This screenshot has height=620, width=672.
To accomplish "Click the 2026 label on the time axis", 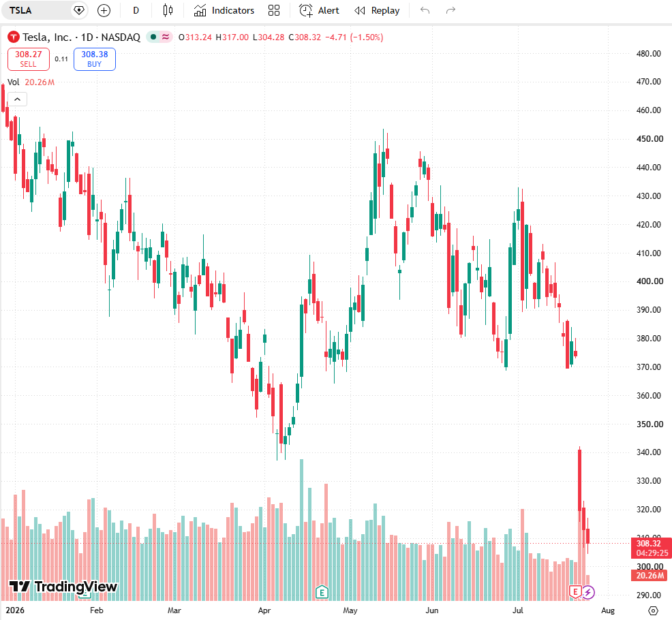I will click(x=15, y=610).
